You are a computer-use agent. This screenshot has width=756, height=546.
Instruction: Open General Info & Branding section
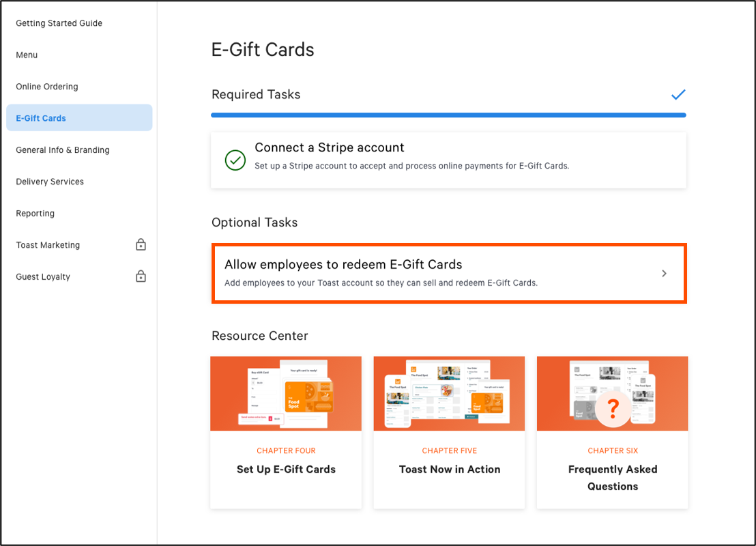(x=63, y=150)
